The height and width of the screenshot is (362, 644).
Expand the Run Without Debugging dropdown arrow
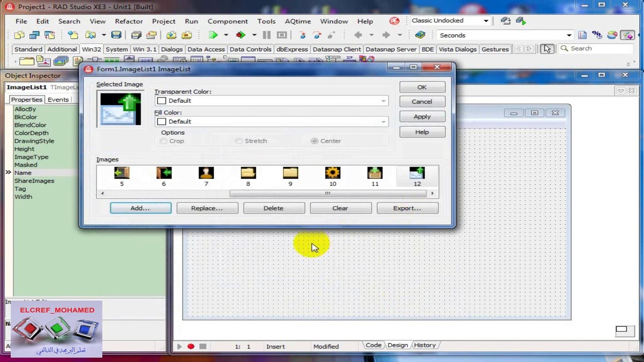pos(254,35)
